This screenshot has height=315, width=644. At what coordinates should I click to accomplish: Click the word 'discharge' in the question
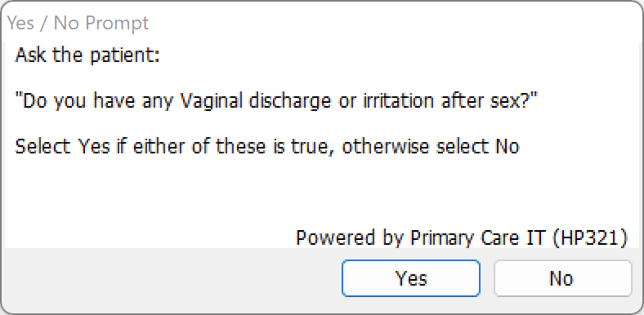pos(289,101)
